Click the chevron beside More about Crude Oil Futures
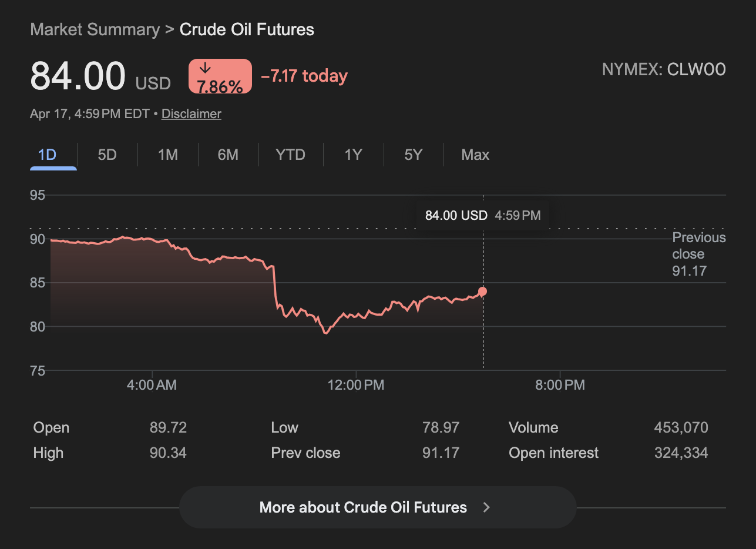Image resolution: width=756 pixels, height=549 pixels. pos(486,507)
